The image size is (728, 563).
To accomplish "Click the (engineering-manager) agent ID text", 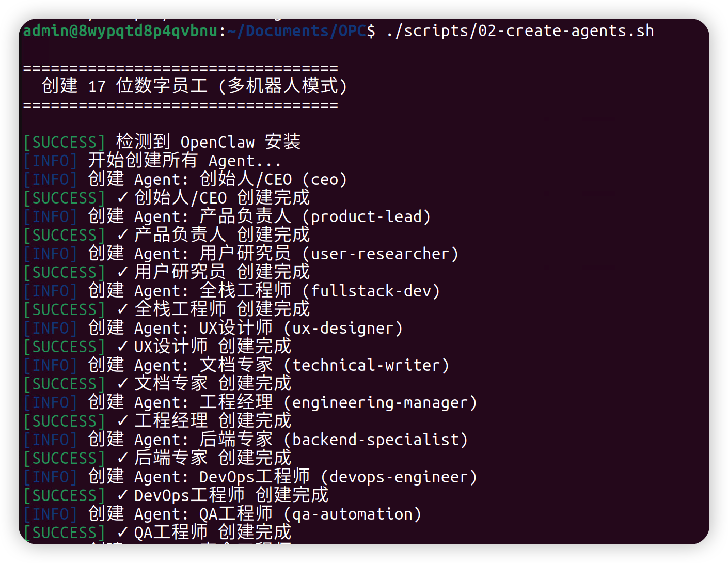I will 381,403.
